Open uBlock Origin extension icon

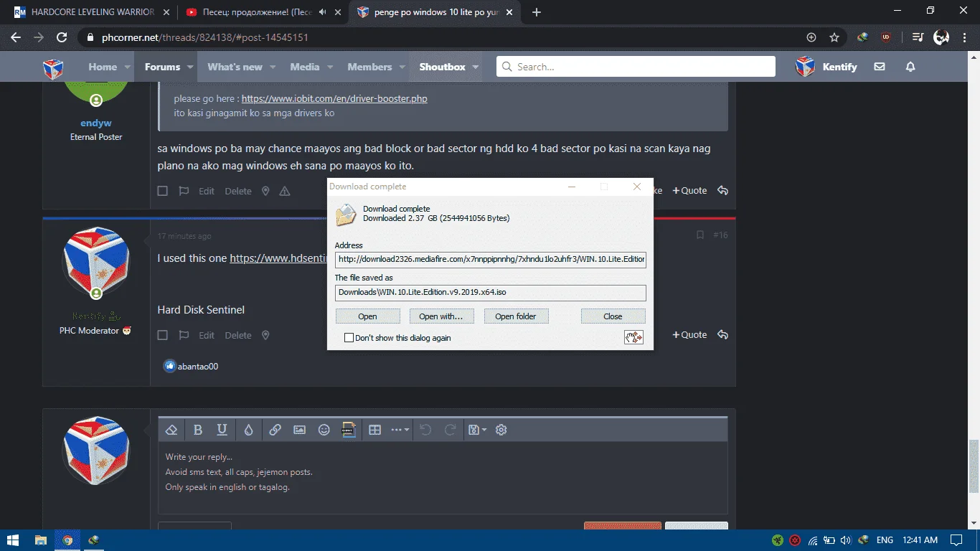[x=886, y=37]
